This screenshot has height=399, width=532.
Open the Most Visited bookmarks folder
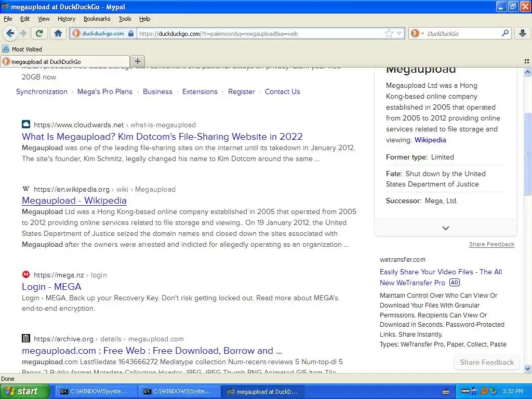point(22,49)
